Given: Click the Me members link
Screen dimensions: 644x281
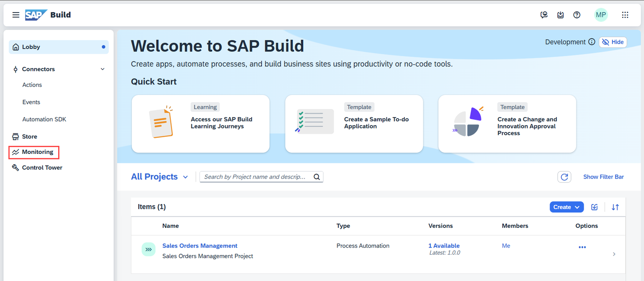Looking at the screenshot, I should point(506,246).
